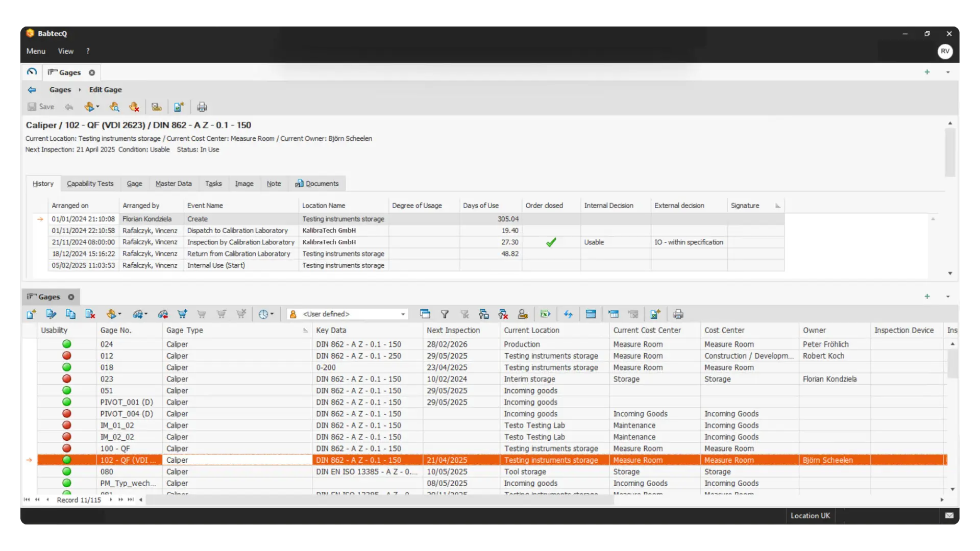Click the add to cart icon
The height and width of the screenshot is (551, 980).
[x=182, y=314]
